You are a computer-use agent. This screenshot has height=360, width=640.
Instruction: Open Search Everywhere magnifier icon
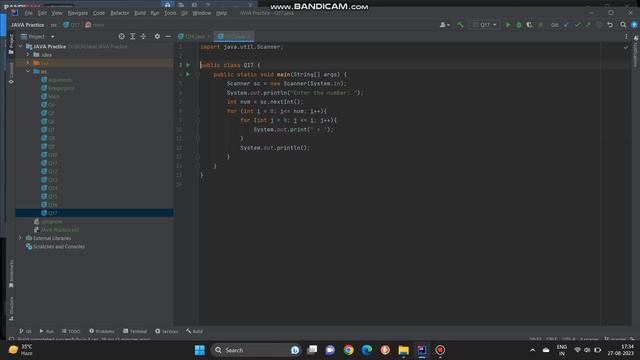pyautogui.click(x=623, y=25)
